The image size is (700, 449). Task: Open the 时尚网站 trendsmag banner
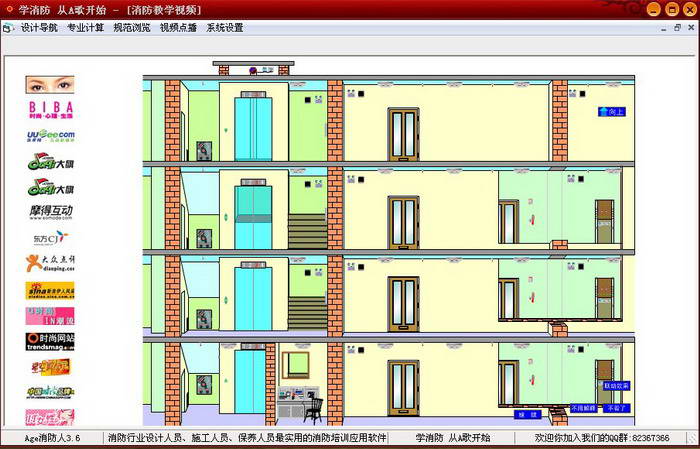[50, 341]
